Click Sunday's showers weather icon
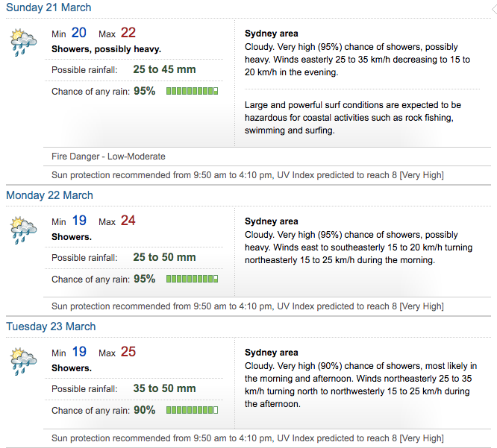Viewport: 497px width, 448px height. click(x=23, y=42)
